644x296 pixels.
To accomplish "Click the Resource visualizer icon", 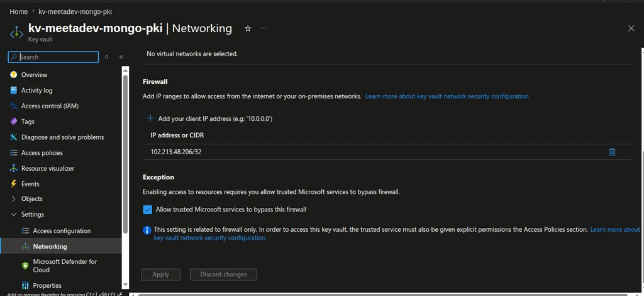I will (x=14, y=169).
